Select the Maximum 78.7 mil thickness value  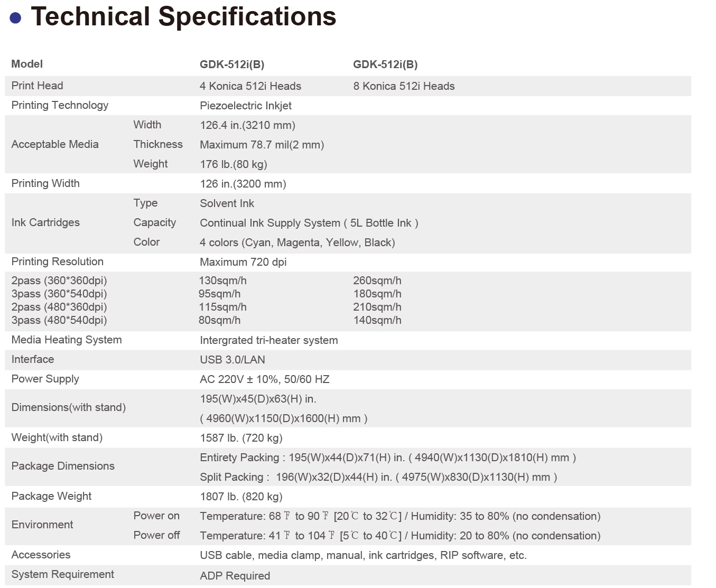tap(262, 145)
